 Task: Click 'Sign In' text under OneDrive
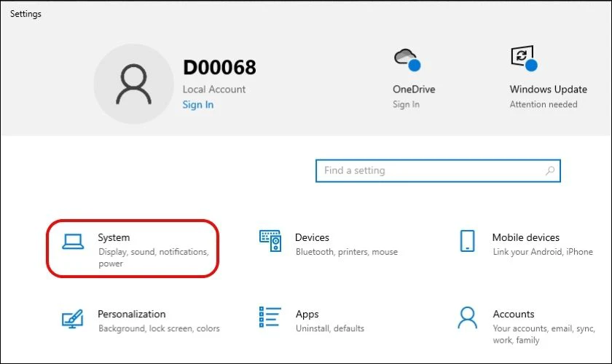pos(406,104)
